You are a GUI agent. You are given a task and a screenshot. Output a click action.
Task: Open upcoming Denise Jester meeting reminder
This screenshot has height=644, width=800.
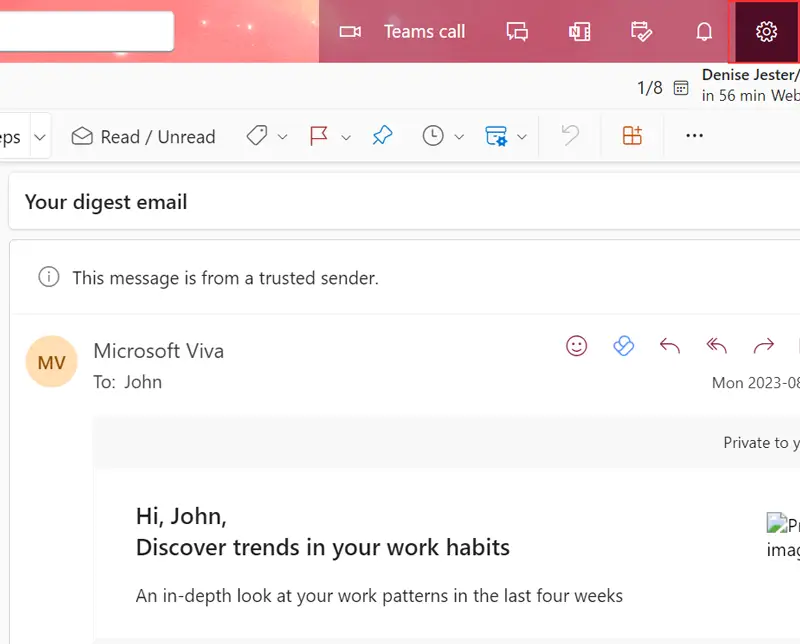pos(751,85)
